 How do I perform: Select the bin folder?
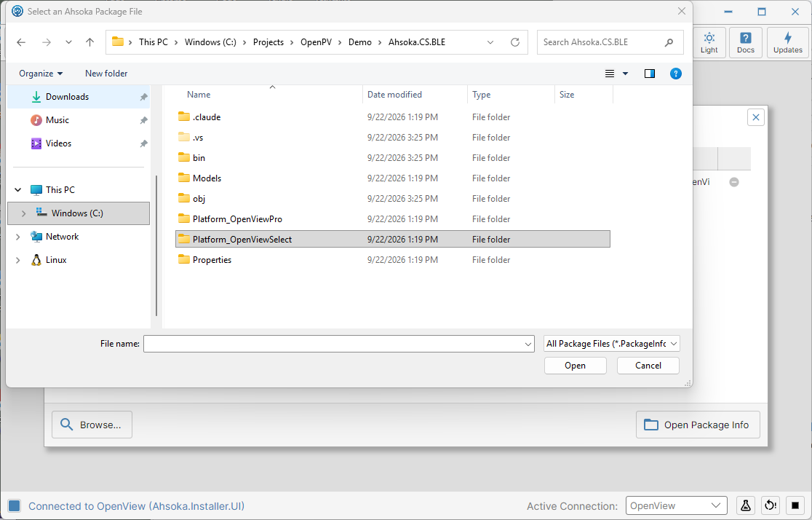(392, 157)
